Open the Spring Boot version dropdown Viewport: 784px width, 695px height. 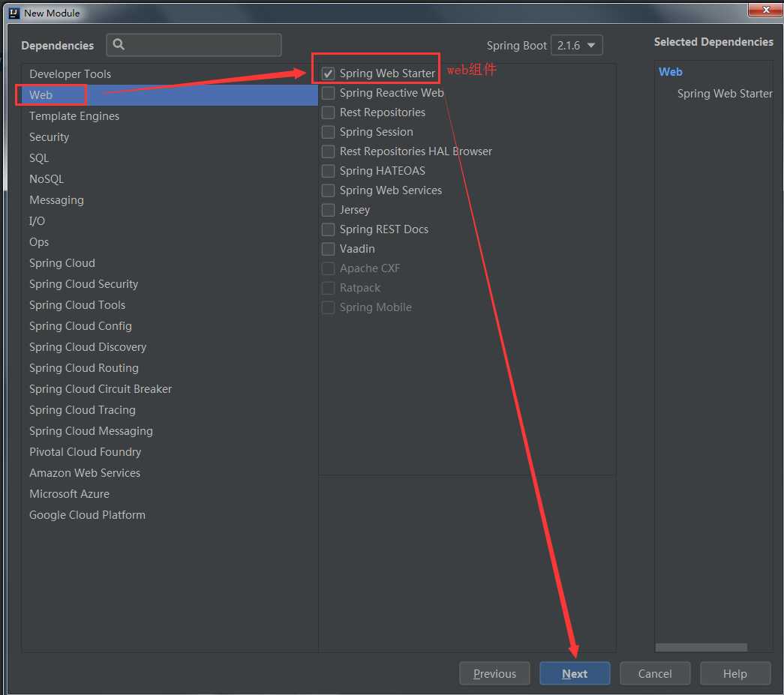click(576, 46)
